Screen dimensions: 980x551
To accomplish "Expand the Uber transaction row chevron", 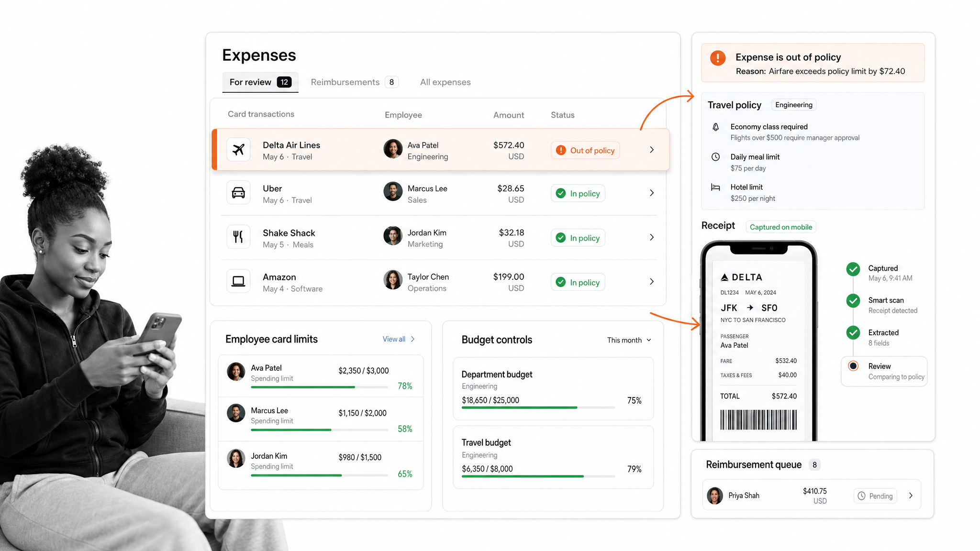I will click(652, 193).
